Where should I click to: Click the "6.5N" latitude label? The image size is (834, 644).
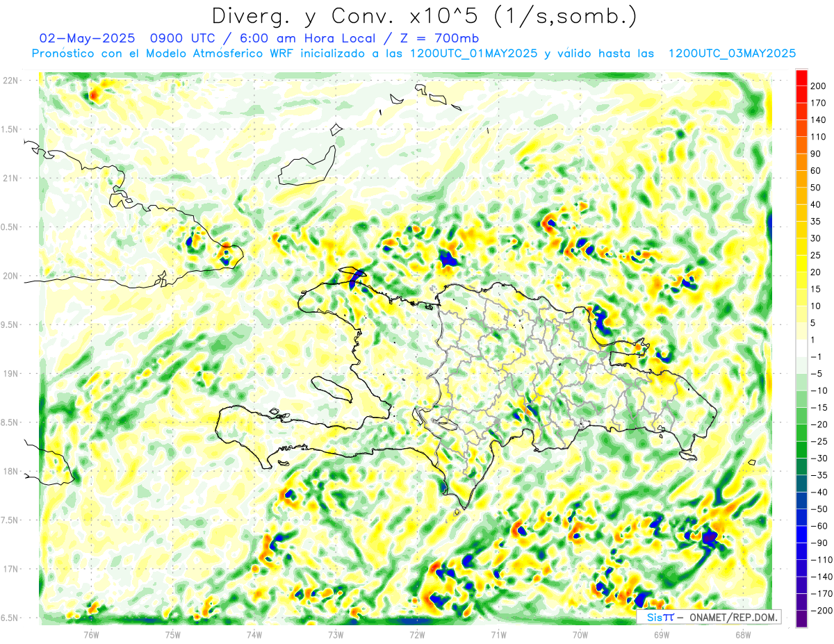(x=10, y=618)
